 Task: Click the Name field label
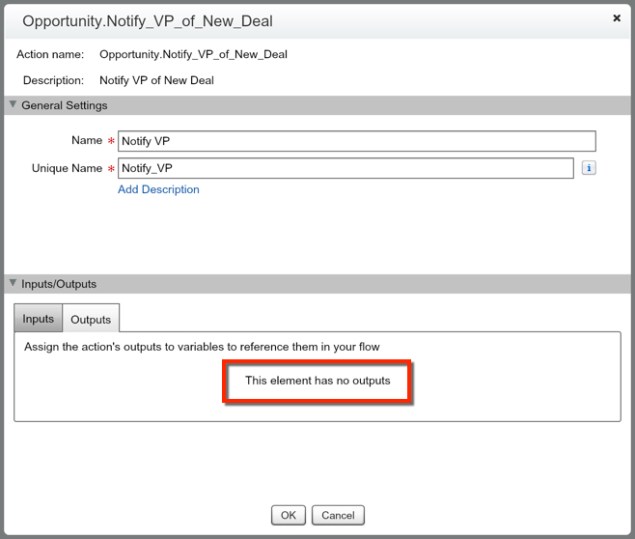click(x=86, y=141)
